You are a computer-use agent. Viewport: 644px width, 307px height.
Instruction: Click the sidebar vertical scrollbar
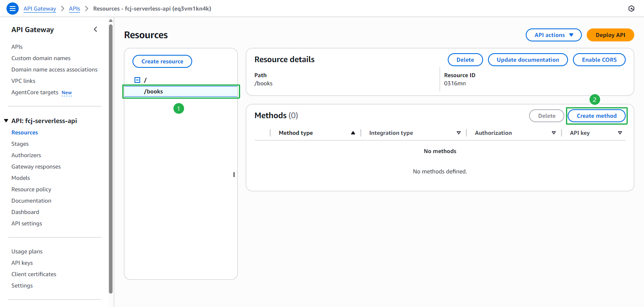(111, 158)
